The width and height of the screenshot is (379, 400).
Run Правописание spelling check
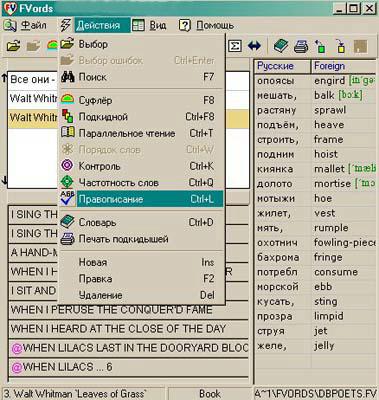142,199
